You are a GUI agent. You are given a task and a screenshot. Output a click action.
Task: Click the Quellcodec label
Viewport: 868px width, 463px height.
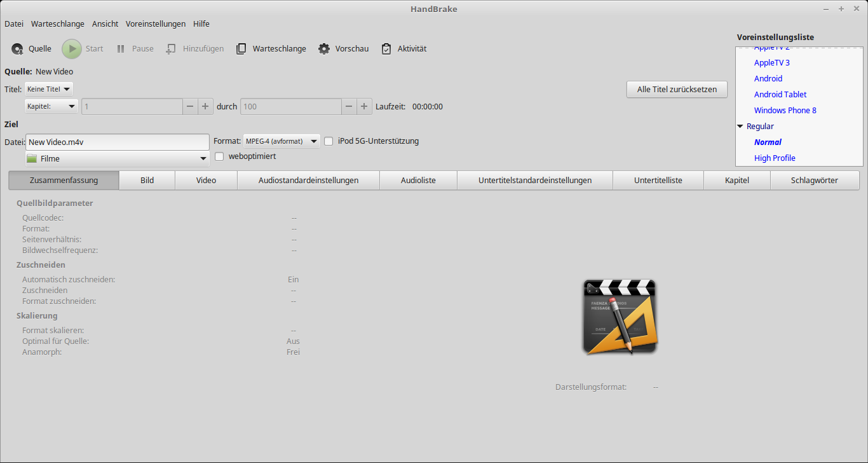point(43,218)
